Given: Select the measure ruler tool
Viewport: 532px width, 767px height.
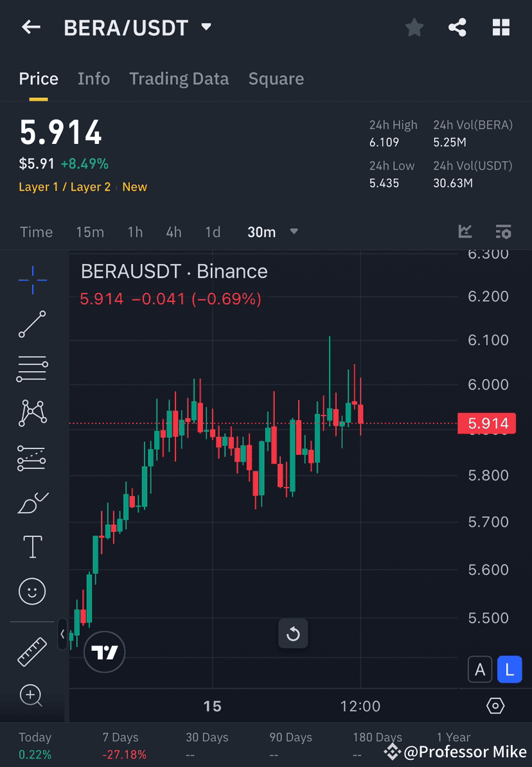Looking at the screenshot, I should pyautogui.click(x=31, y=651).
